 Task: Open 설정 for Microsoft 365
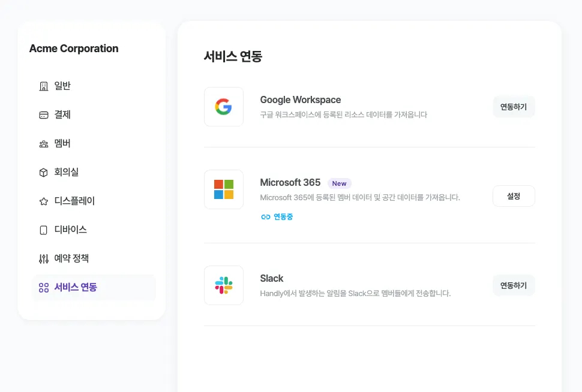514,196
